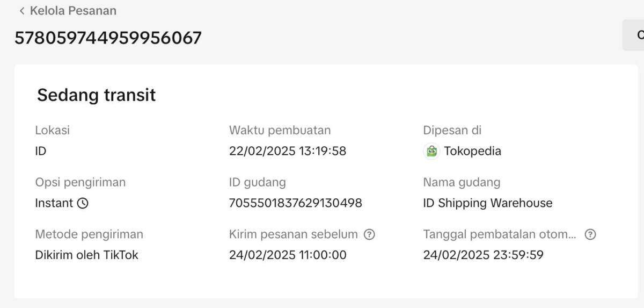Click the Dikirim oleh TikTok text
This screenshot has height=308, width=644.
pyautogui.click(x=87, y=255)
